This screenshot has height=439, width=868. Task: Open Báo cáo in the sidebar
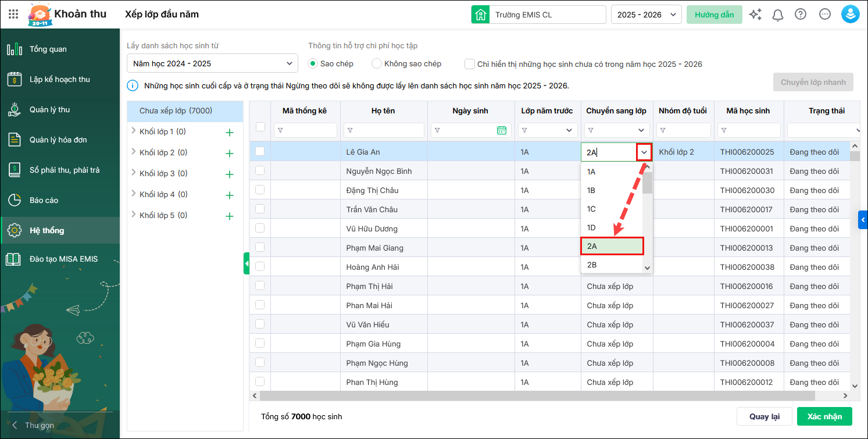44,200
